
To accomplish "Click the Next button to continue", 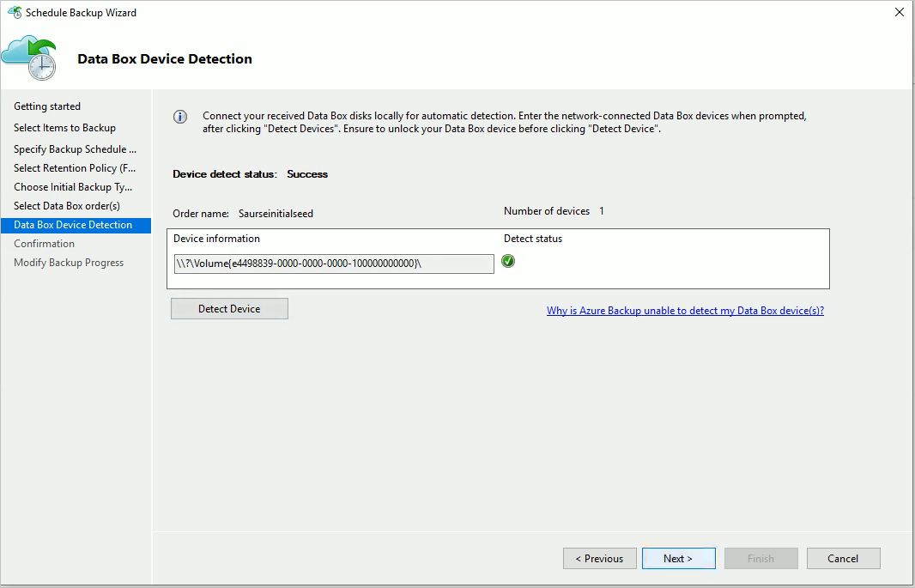I will tap(678, 558).
